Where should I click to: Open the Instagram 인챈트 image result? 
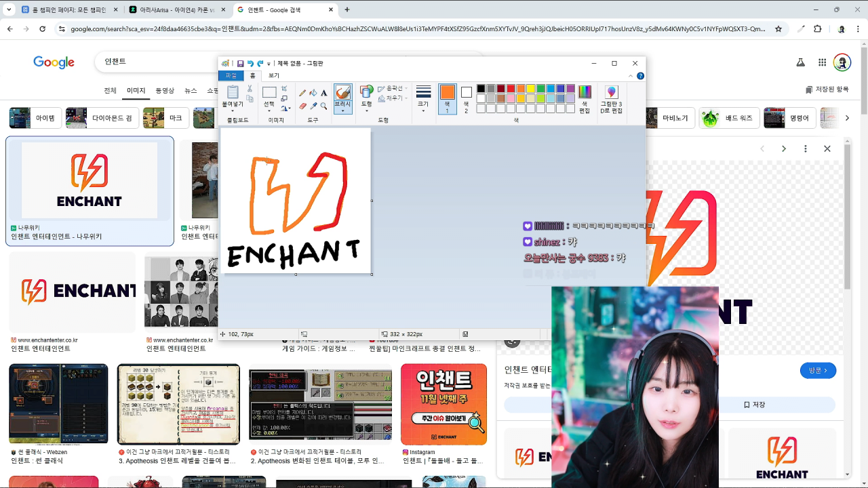click(443, 404)
